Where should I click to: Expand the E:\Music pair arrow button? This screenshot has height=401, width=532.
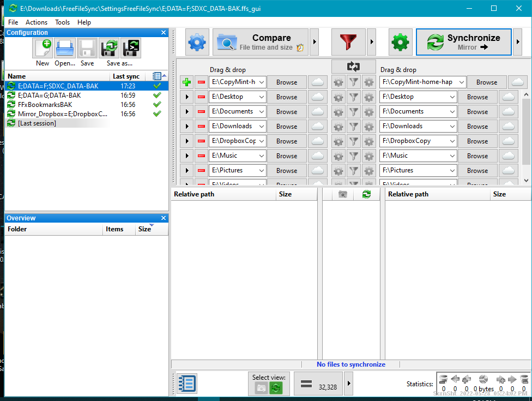(x=186, y=156)
